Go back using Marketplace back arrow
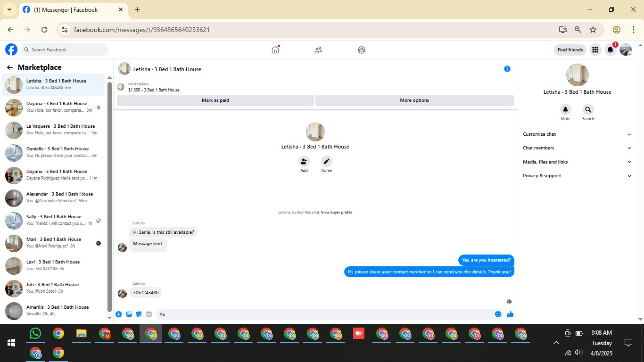This screenshot has width=644, height=362. (x=9, y=67)
